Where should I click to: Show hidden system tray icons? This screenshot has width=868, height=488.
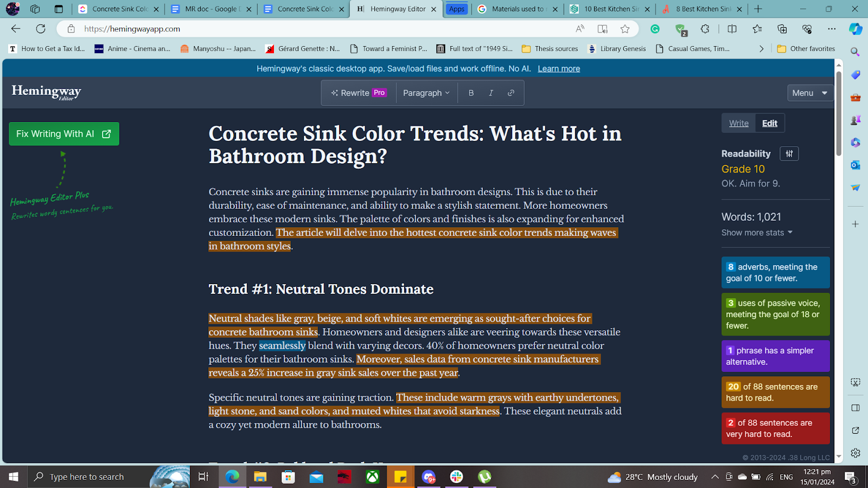coord(715,477)
